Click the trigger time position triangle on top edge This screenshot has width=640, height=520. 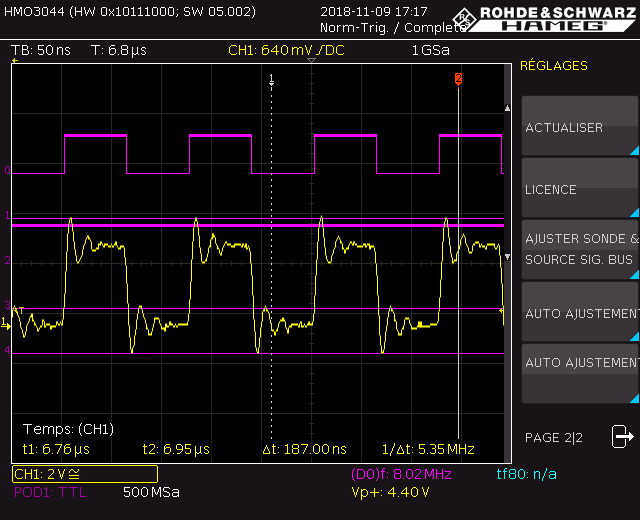(312, 62)
